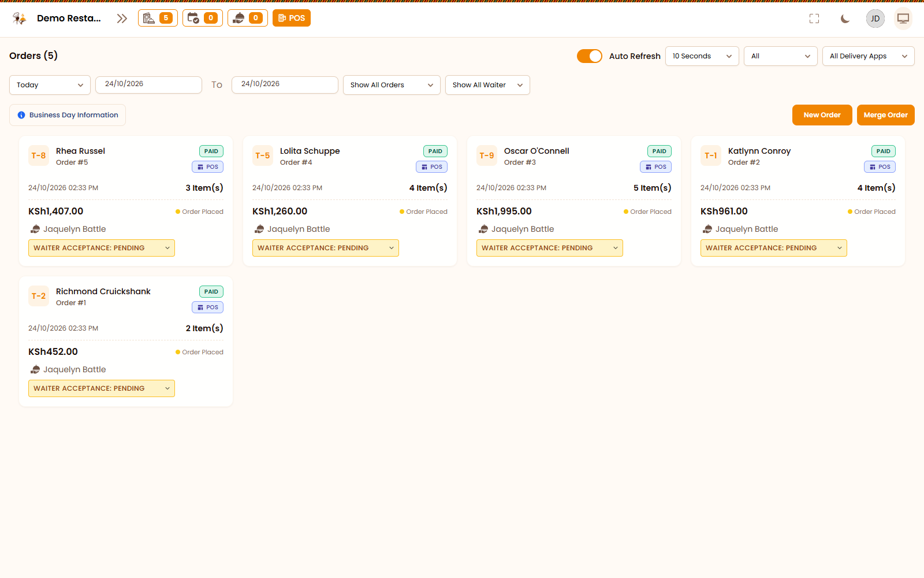Open waiter acceptance dropdown on Order #2
Viewport: 924px width, 578px height.
coord(774,248)
